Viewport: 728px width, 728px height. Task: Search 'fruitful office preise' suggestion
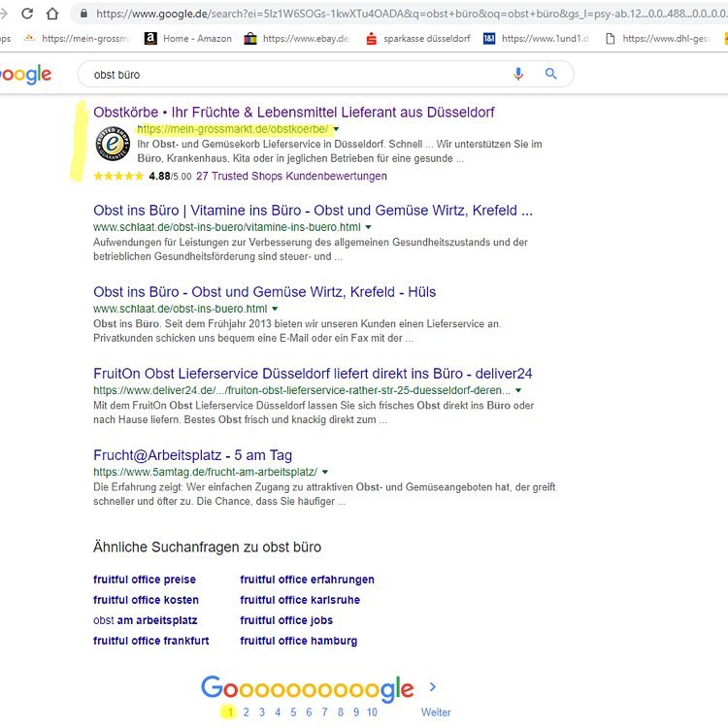click(145, 579)
